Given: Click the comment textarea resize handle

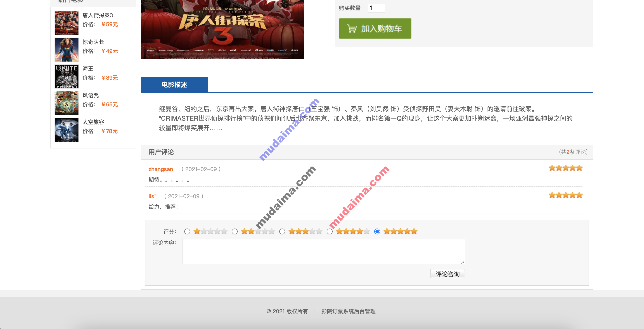Looking at the screenshot, I should pyautogui.click(x=463, y=262).
